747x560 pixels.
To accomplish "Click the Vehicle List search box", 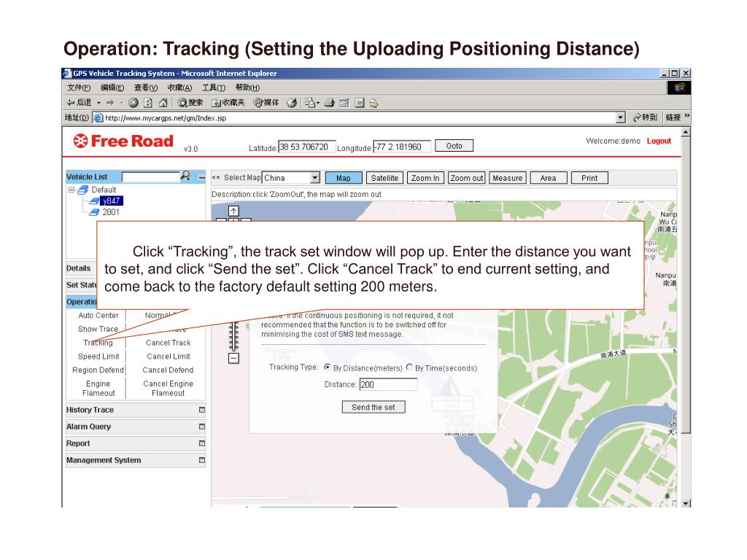I will (150, 177).
